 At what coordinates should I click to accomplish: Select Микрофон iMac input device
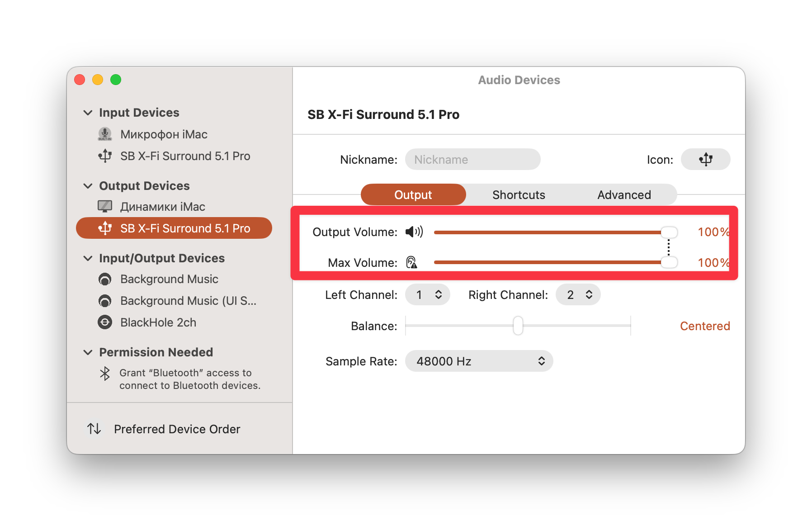coord(163,134)
